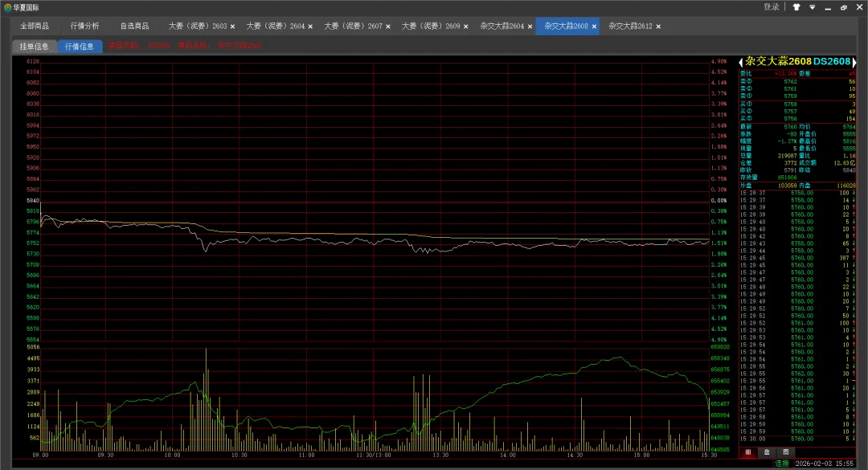
Task: Click the DS2608 contract code
Action: point(832,61)
